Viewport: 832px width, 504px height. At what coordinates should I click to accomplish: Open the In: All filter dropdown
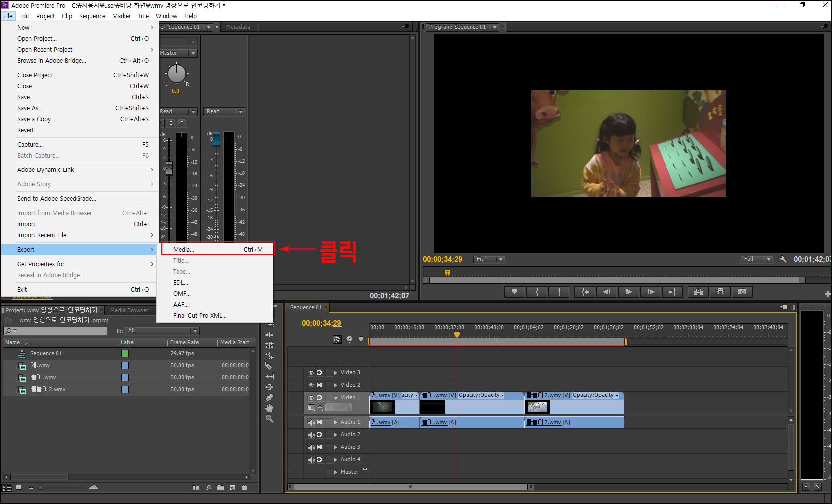(163, 331)
